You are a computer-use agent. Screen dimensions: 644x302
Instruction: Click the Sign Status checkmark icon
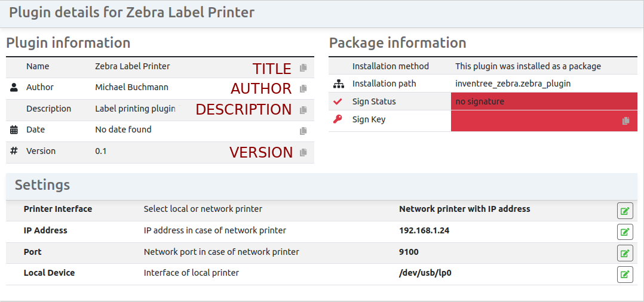tap(338, 101)
